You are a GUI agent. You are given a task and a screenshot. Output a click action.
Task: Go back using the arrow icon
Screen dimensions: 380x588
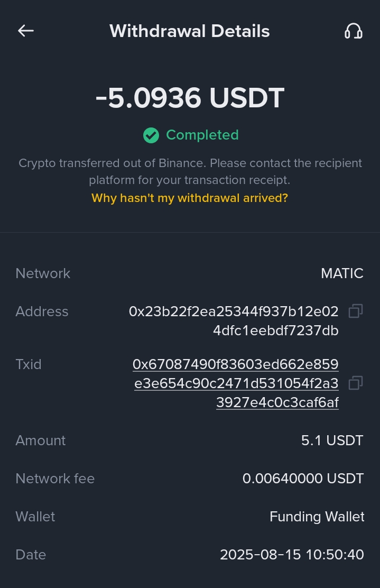26,31
